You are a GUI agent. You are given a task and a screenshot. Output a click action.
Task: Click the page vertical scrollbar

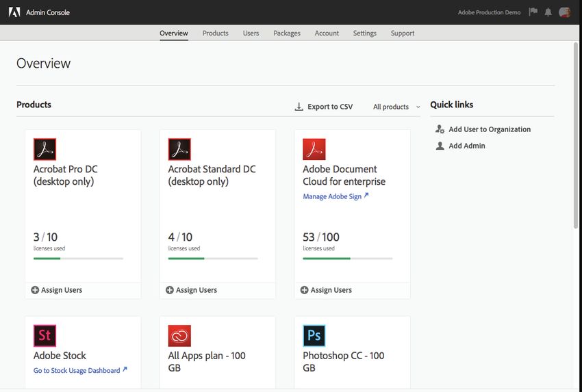[x=576, y=135]
